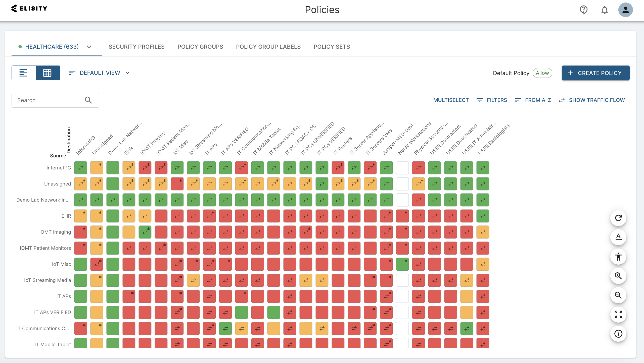Click the zoom in magnifier icon

[x=617, y=276]
